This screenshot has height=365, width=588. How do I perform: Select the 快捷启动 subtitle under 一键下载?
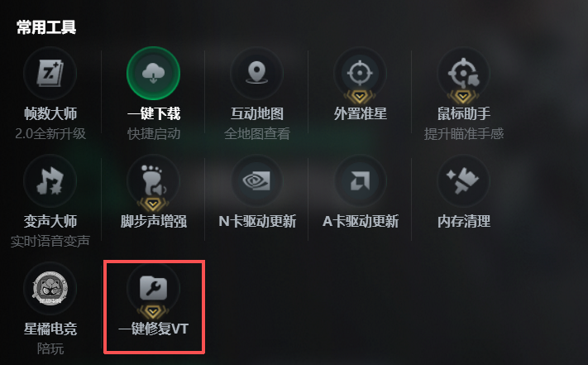coord(154,133)
